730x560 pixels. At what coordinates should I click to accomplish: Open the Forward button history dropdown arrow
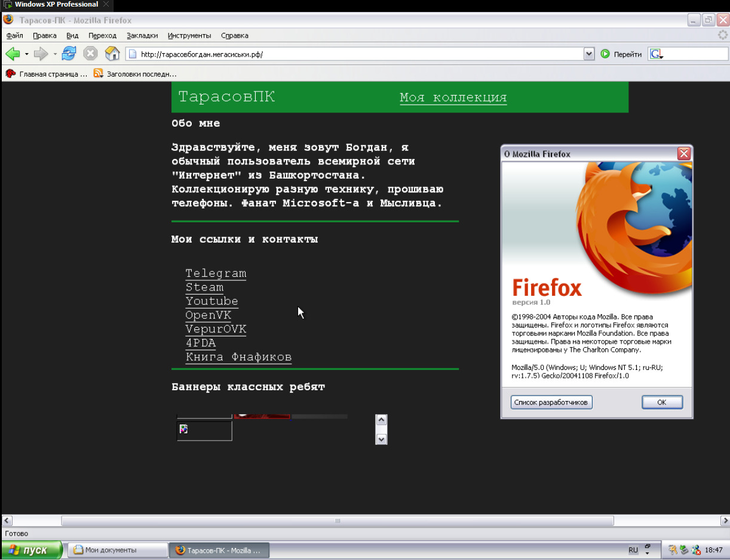tap(55, 54)
